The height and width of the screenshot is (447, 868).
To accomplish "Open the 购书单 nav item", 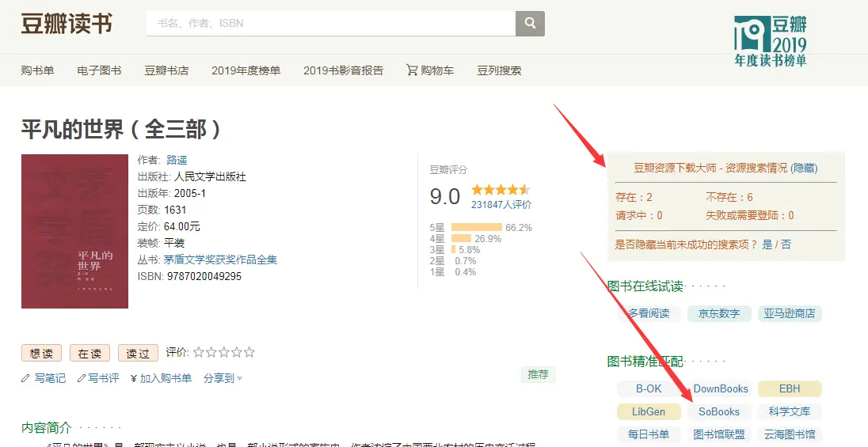I will pyautogui.click(x=38, y=70).
